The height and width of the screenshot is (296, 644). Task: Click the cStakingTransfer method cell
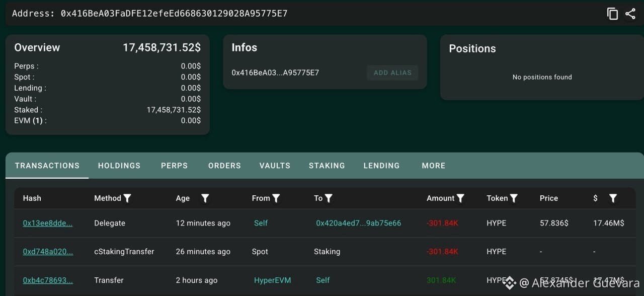[x=124, y=252]
